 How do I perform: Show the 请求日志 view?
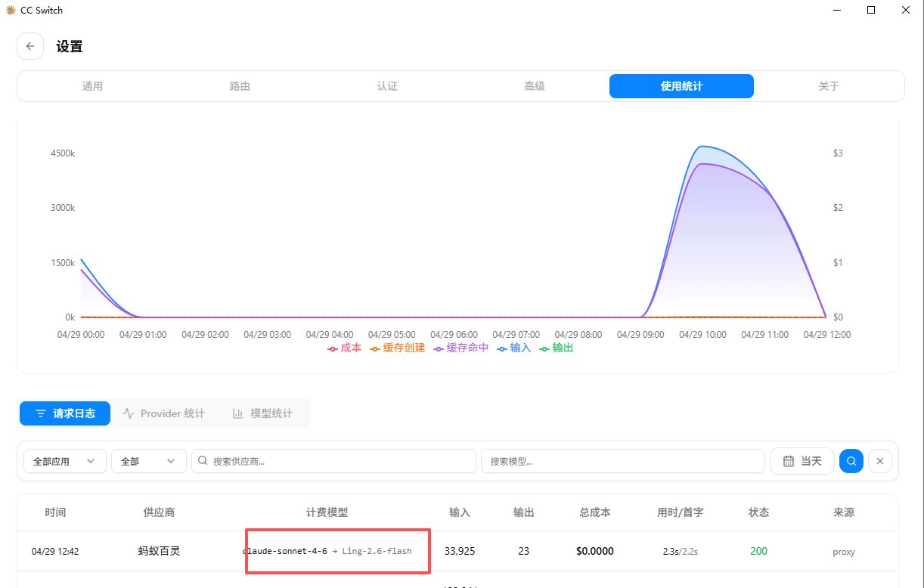click(65, 413)
